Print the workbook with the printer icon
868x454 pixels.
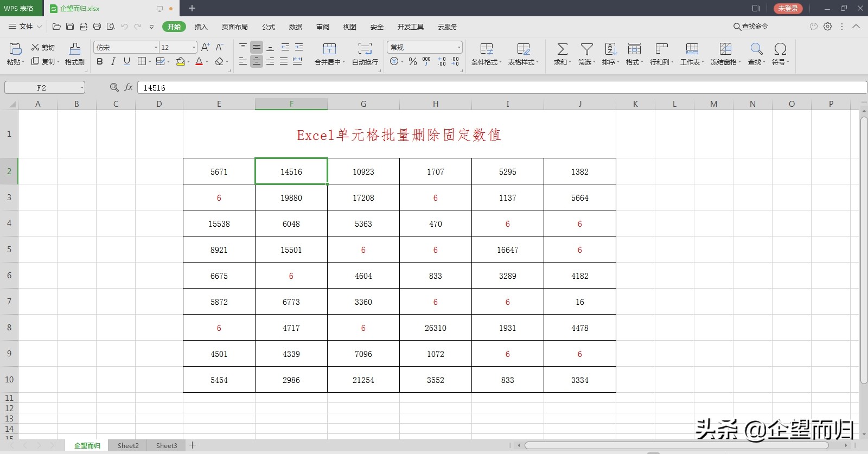tap(97, 27)
